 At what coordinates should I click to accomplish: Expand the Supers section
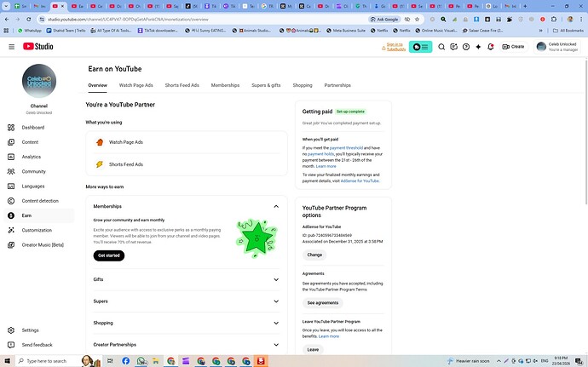pos(187,301)
